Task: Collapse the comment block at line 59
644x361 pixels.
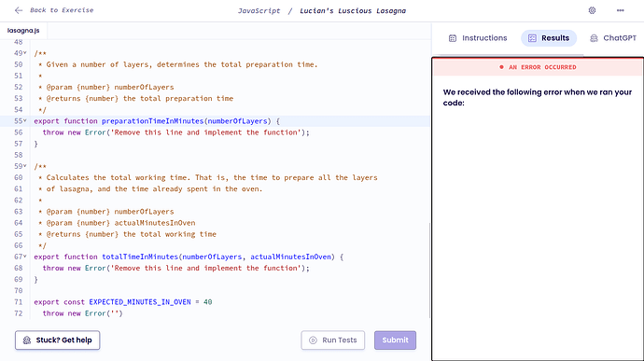Action: (x=25, y=165)
